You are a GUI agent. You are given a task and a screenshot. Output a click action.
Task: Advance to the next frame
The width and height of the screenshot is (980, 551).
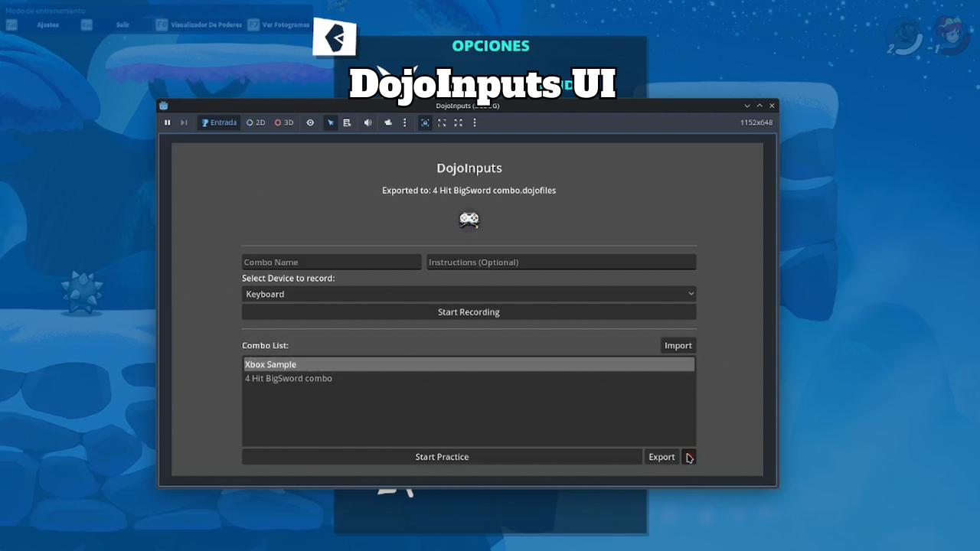click(x=184, y=122)
